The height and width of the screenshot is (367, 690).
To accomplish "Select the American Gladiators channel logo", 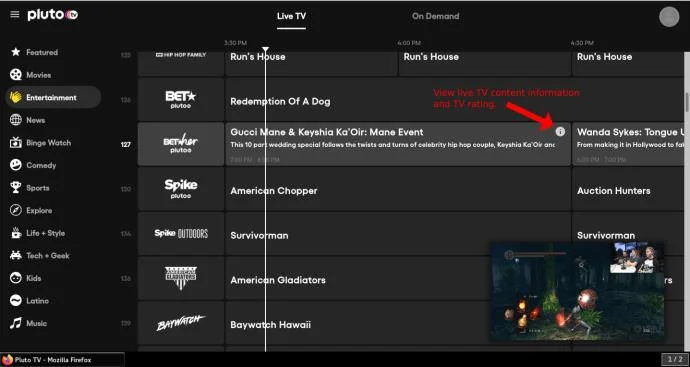I will point(181,278).
